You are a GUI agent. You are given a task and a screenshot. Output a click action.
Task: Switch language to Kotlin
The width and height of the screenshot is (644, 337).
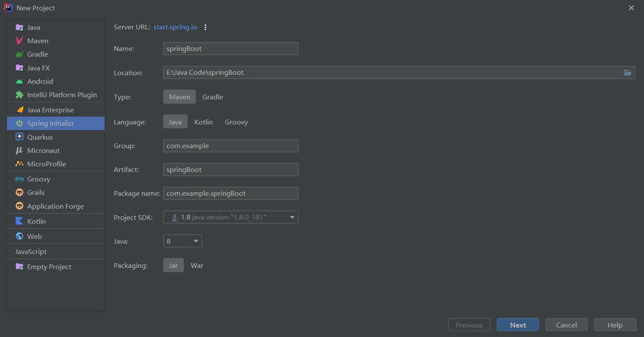203,122
